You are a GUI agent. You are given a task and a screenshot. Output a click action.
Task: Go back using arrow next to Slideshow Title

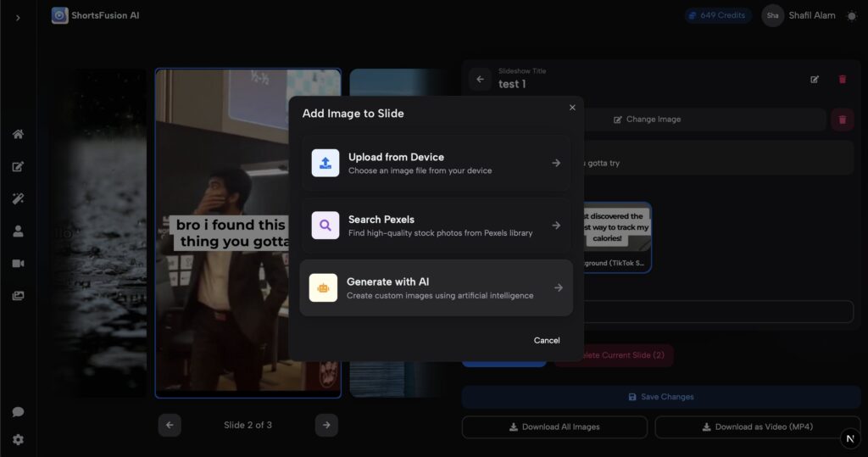click(x=480, y=79)
